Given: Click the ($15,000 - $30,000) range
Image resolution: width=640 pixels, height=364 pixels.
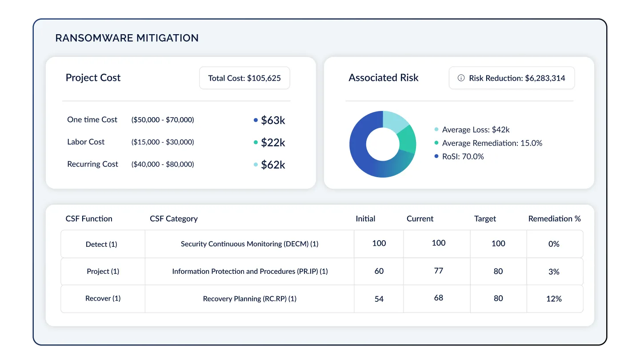Looking at the screenshot, I should [x=163, y=142].
